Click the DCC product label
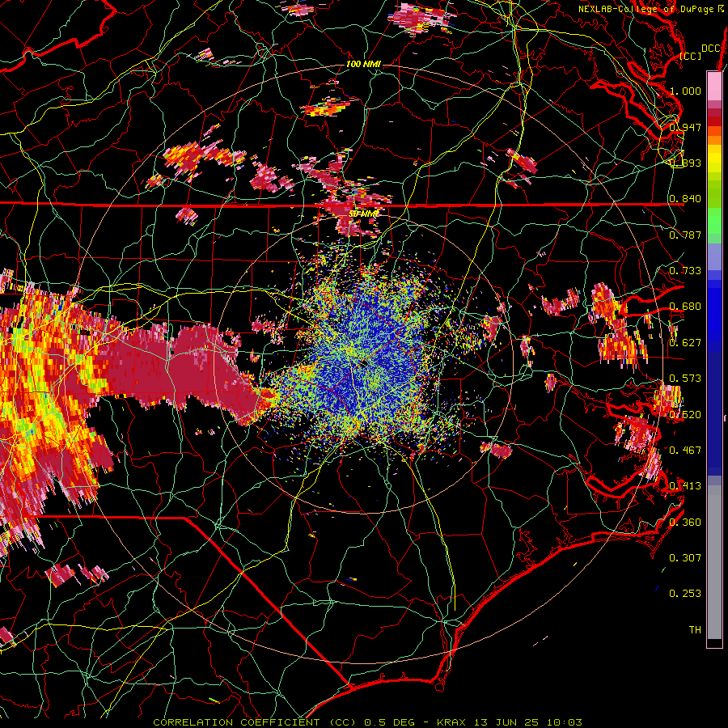The width and height of the screenshot is (728, 728). 710,49
